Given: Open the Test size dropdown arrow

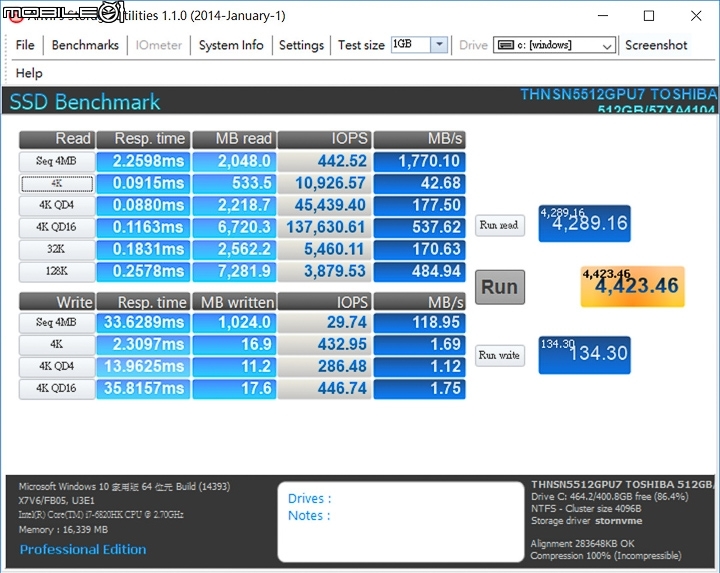Looking at the screenshot, I should point(439,45).
